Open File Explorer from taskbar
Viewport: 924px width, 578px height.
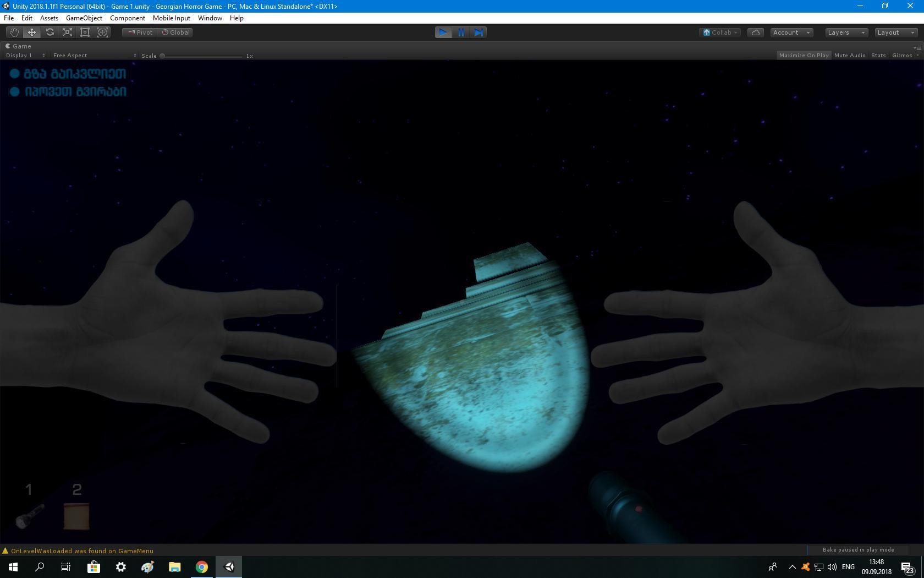point(175,566)
